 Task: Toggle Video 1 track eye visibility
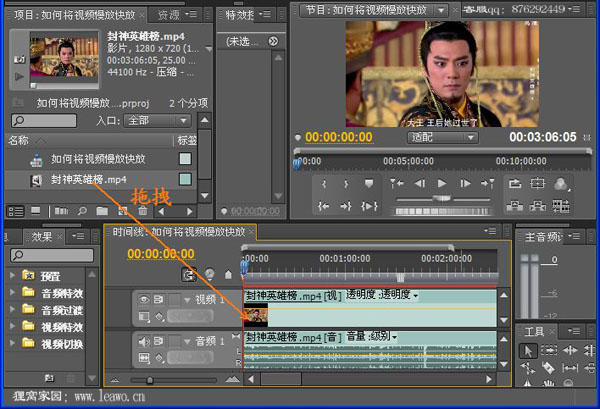[x=144, y=300]
